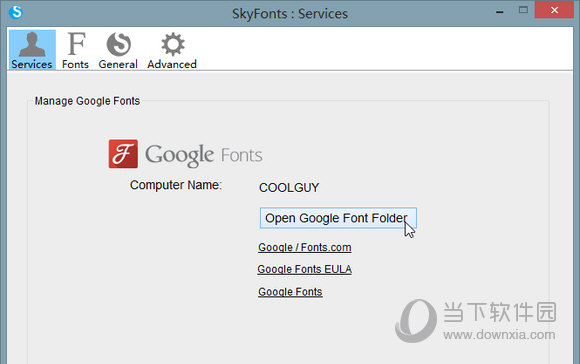Open General settings via the swirl icon
This screenshot has height=364, width=580.
119,44
